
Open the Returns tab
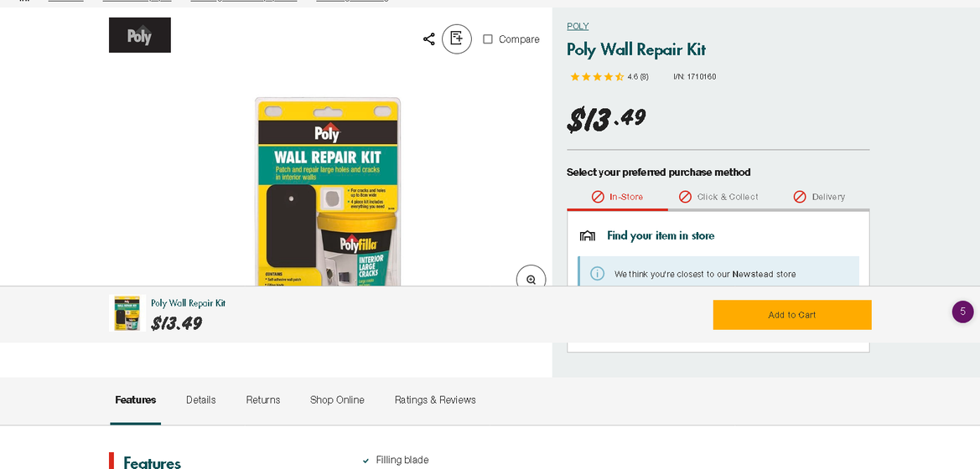click(x=263, y=400)
